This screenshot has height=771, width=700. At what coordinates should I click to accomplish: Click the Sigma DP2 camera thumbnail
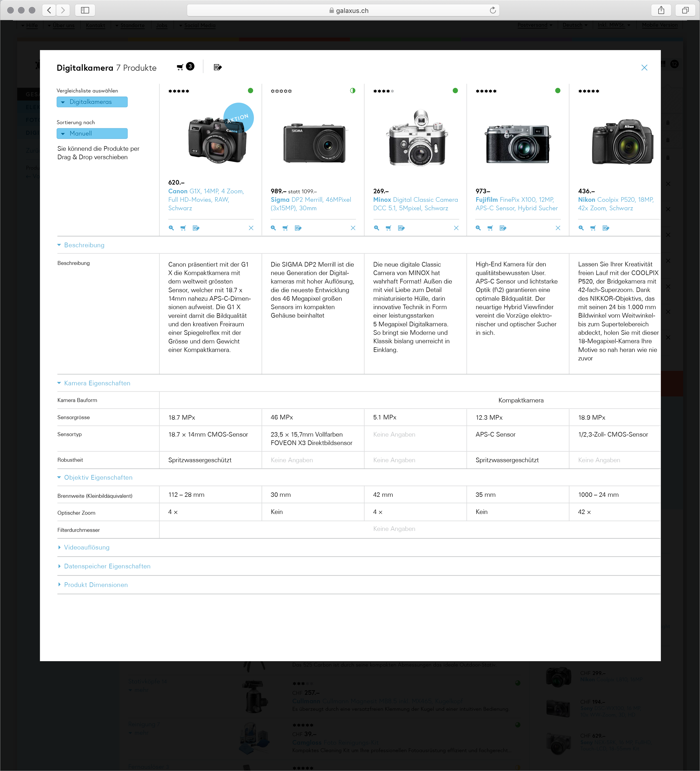[315, 143]
